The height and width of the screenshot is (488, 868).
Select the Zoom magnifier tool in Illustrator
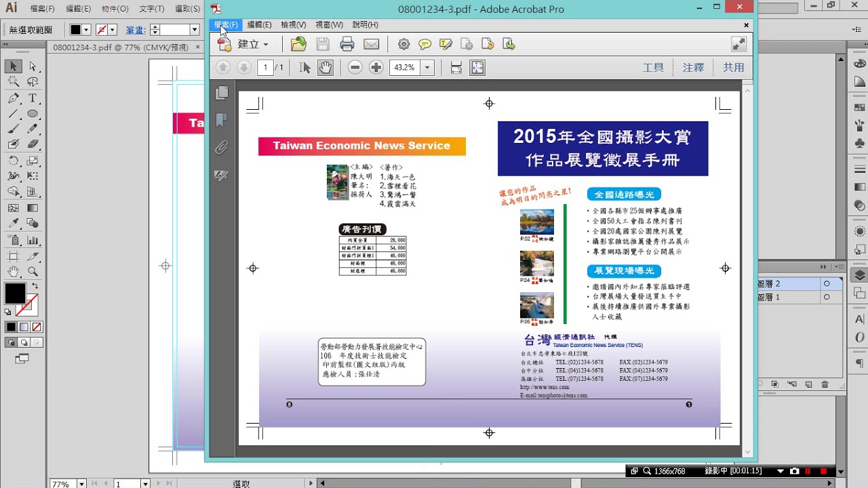[33, 271]
